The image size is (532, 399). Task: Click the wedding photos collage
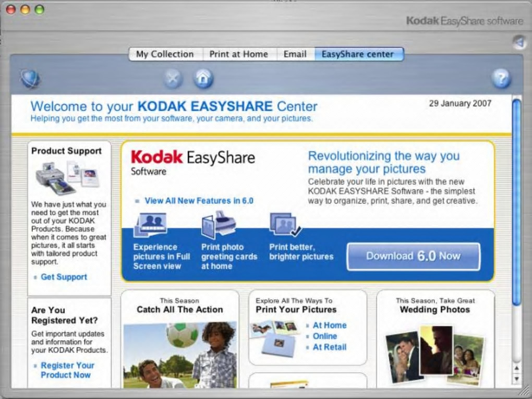click(x=435, y=355)
